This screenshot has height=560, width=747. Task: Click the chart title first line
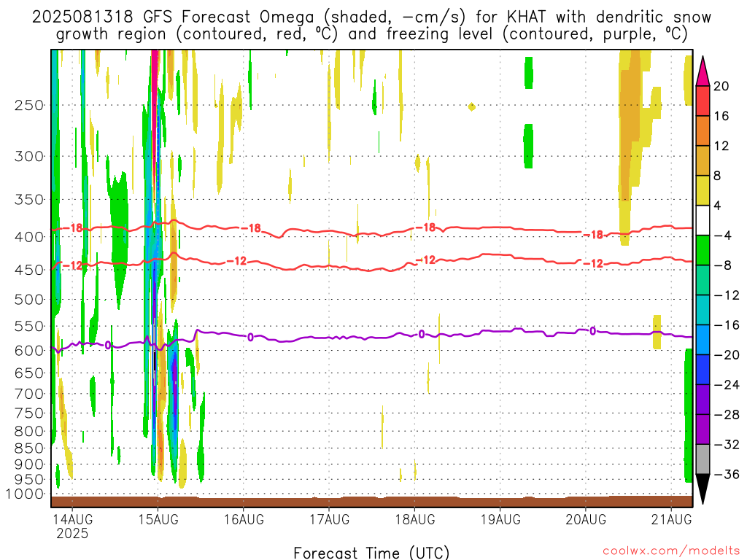371,17
